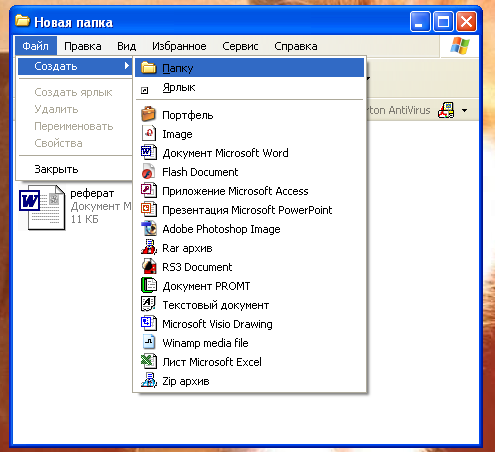
Task: Click the Документ PROMT green icon
Action: (x=148, y=285)
